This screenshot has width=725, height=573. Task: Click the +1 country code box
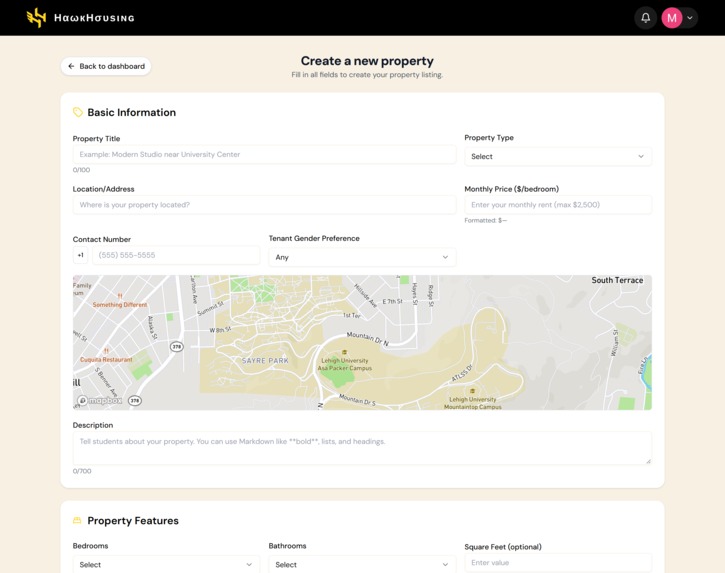[x=80, y=255]
